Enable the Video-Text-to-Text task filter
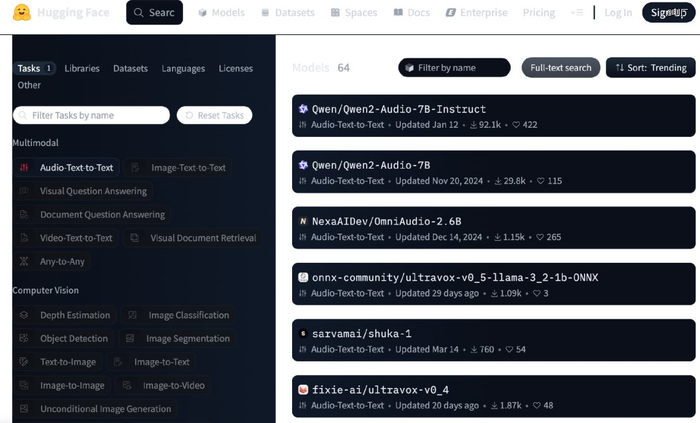Screen dimensions: 700x423 click(x=66, y=238)
